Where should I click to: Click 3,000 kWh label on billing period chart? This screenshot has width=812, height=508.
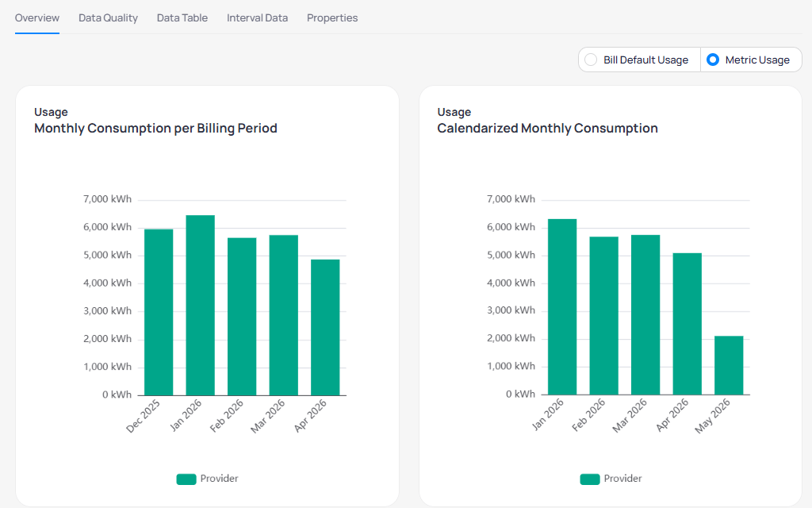pos(107,311)
